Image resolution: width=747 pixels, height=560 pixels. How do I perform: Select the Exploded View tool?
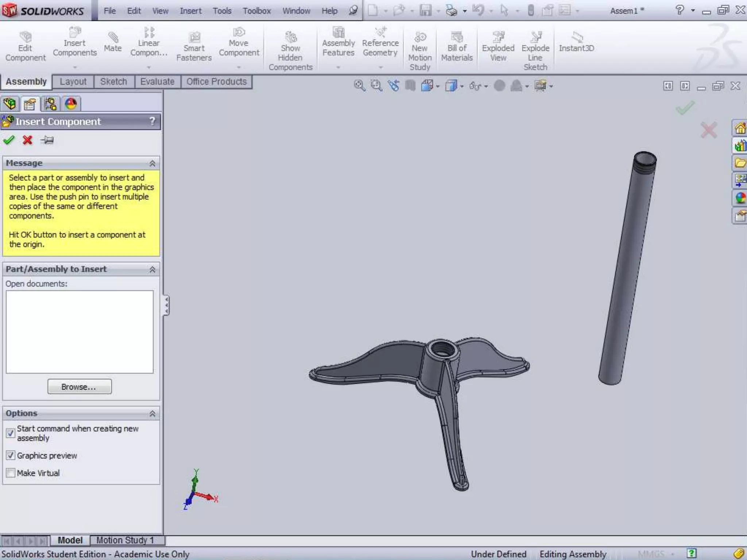pos(498,38)
